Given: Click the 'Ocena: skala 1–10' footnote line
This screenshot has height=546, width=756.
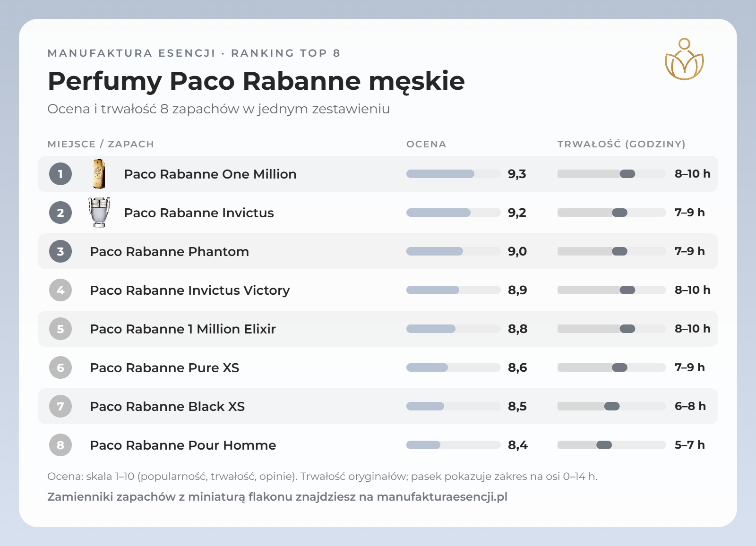Looking at the screenshot, I should tap(322, 476).
